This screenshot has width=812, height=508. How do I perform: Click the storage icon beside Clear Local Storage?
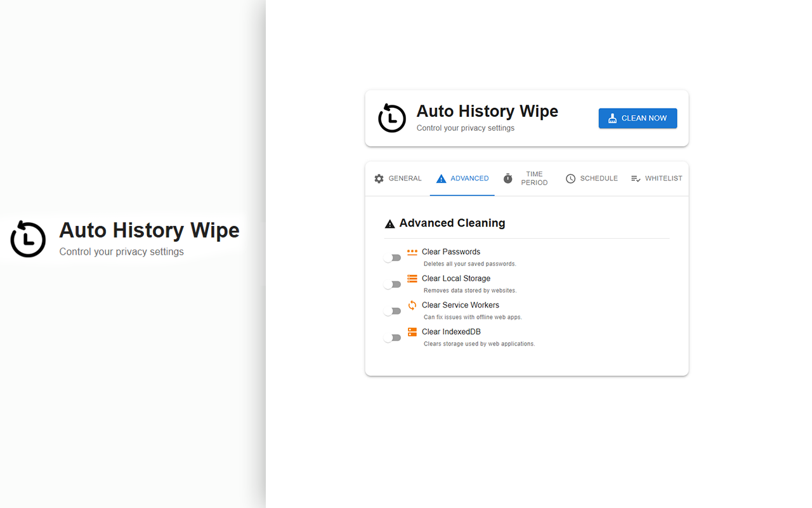tap(412, 277)
